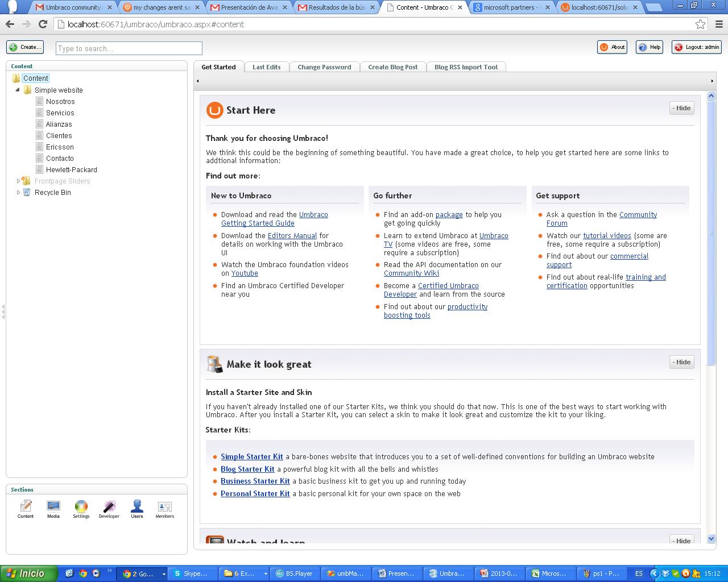Switch to the microsoft partners browser tab
The width and height of the screenshot is (728, 582).
pyautogui.click(x=511, y=7)
